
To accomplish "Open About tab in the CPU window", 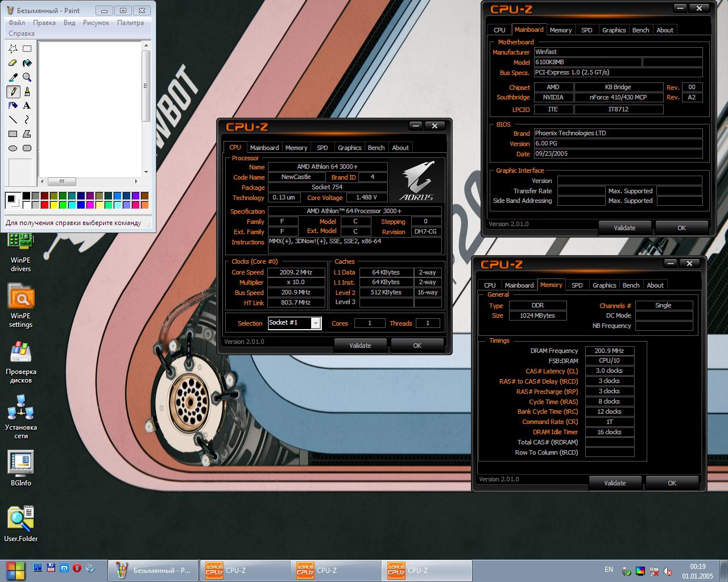I will click(400, 148).
